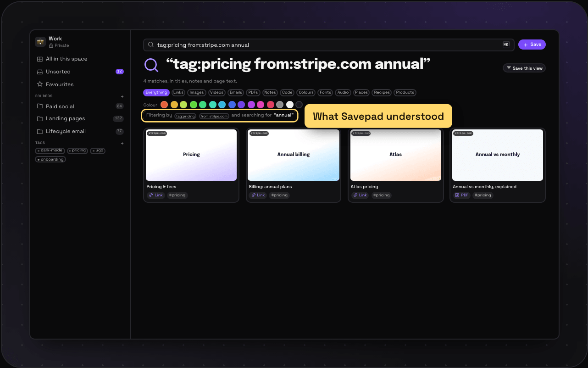Image resolution: width=588 pixels, height=368 pixels.
Task: Add a new tag with the TAGS plus icon
Action: [122, 143]
